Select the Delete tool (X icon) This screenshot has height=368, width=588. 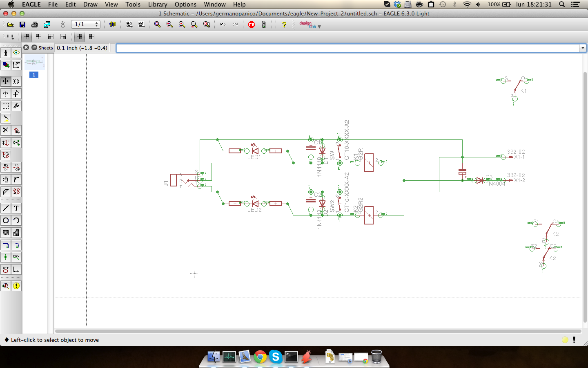coord(6,130)
